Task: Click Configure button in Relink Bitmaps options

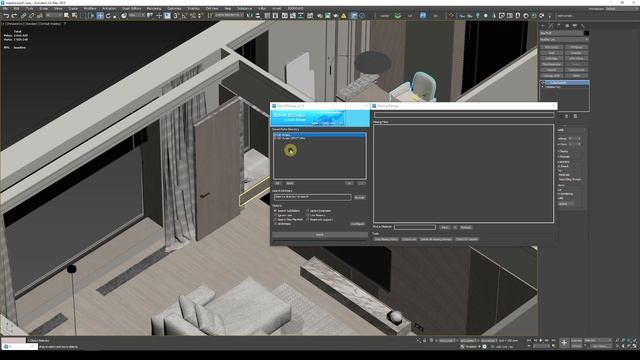Action: pos(358,224)
